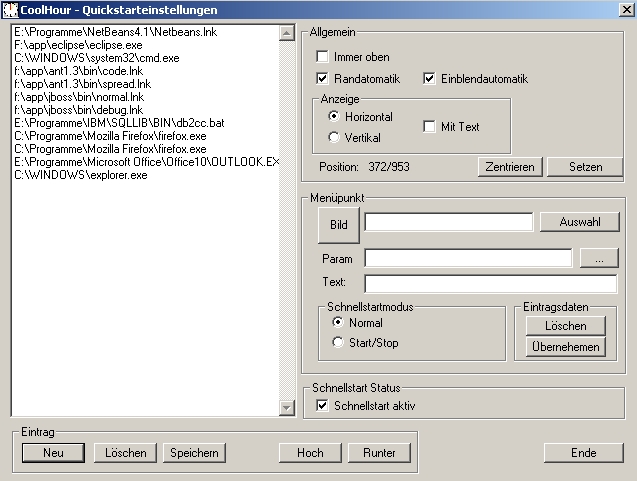
Task: Choose the Start/Stop mode
Action: tap(338, 342)
